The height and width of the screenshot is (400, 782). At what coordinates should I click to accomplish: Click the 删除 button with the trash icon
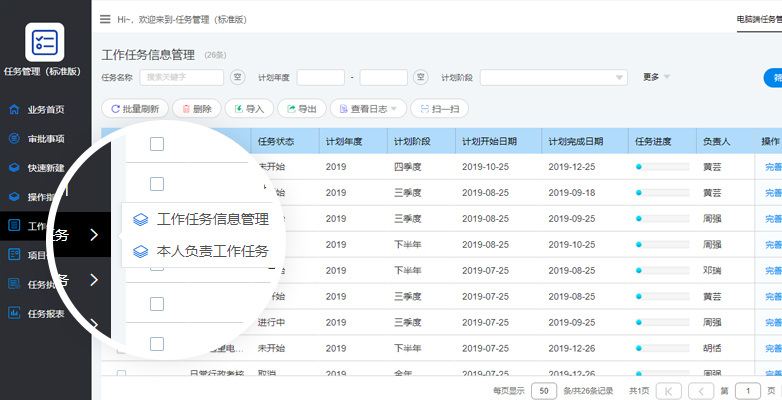click(x=196, y=109)
